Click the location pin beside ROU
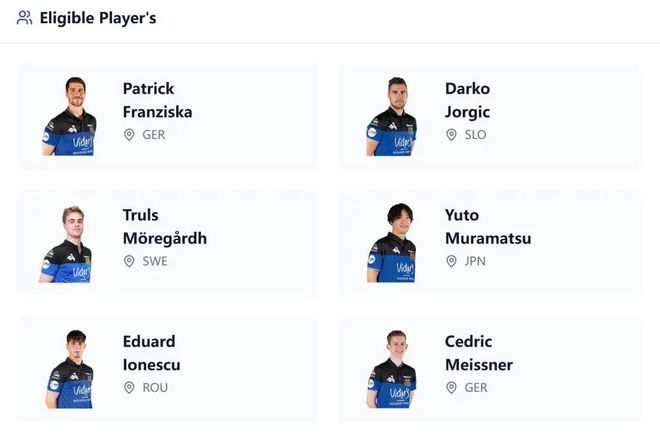The height and width of the screenshot is (433, 660). pyautogui.click(x=129, y=387)
